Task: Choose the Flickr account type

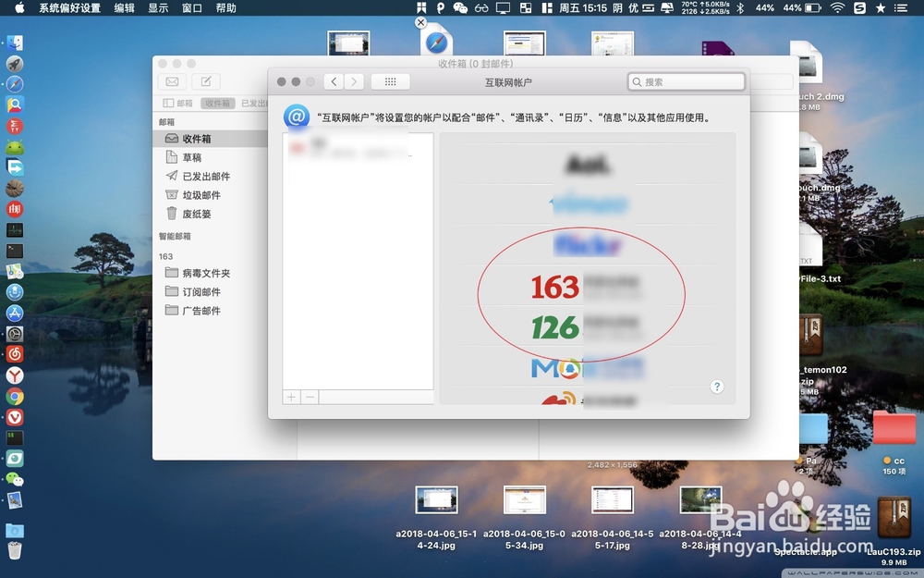Action: coord(587,244)
